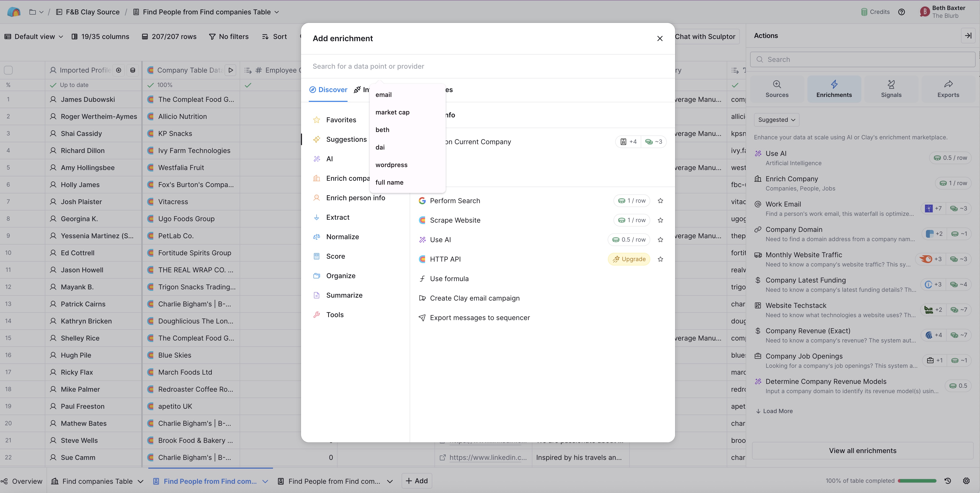
Task: Open the Signals actions panel
Action: [891, 89]
